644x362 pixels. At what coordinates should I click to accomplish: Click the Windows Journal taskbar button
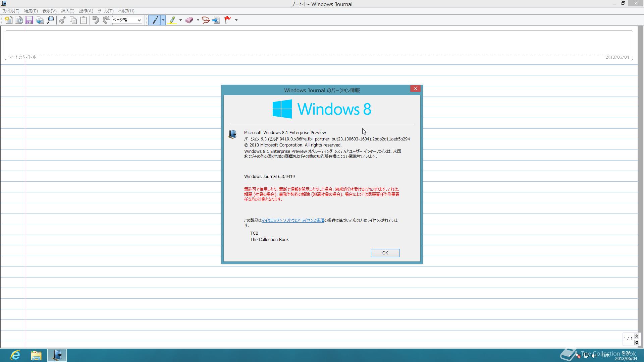pos(57,355)
